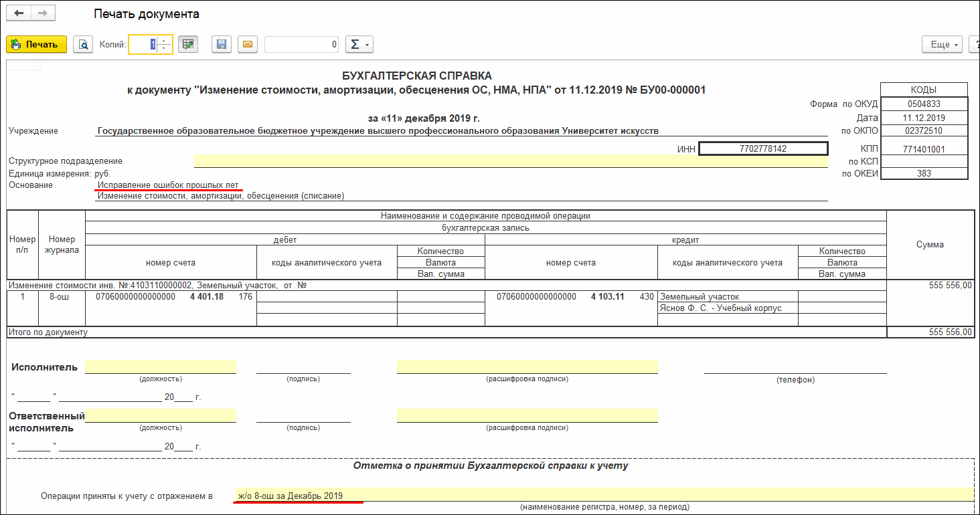The image size is (980, 515).
Task: Select the ОКУД form code 0504833
Action: pyautogui.click(x=924, y=104)
